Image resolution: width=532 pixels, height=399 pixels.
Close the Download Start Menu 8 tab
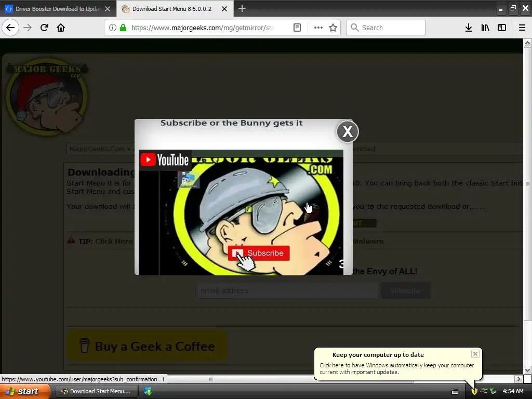coord(224,9)
